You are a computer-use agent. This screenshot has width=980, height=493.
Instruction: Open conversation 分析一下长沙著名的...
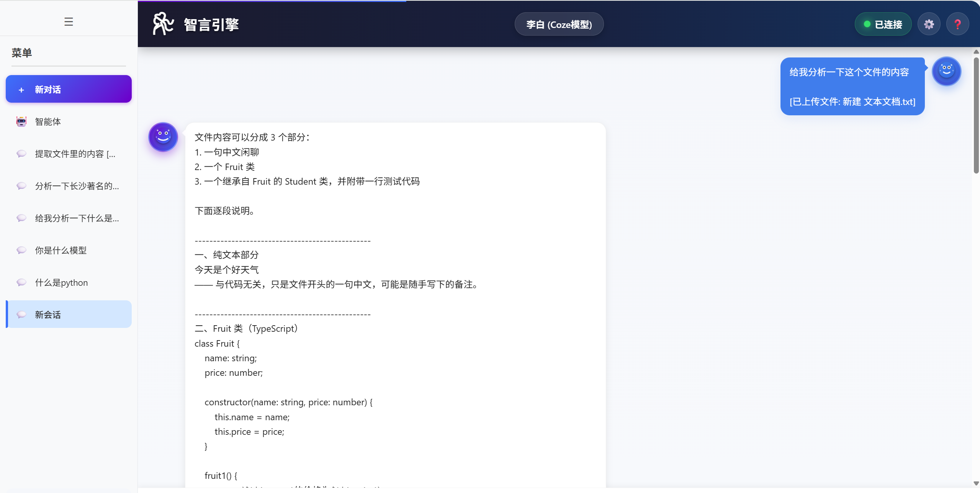coord(77,186)
